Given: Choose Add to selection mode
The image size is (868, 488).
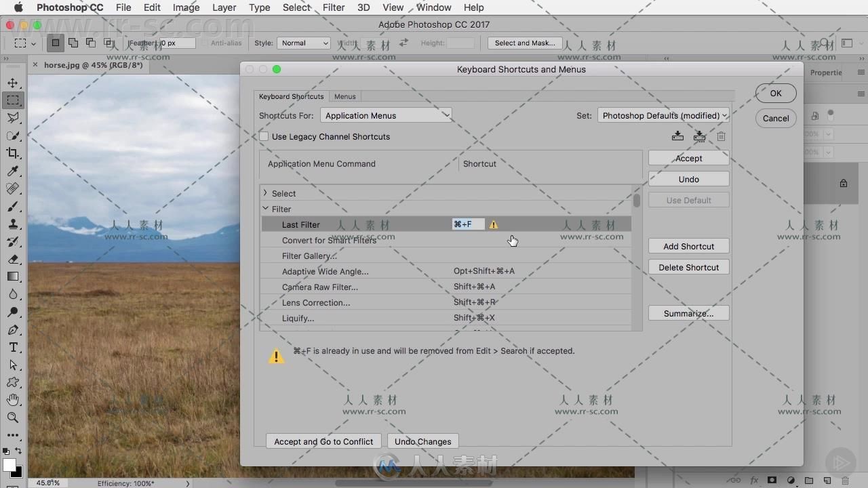Looking at the screenshot, I should [x=73, y=43].
